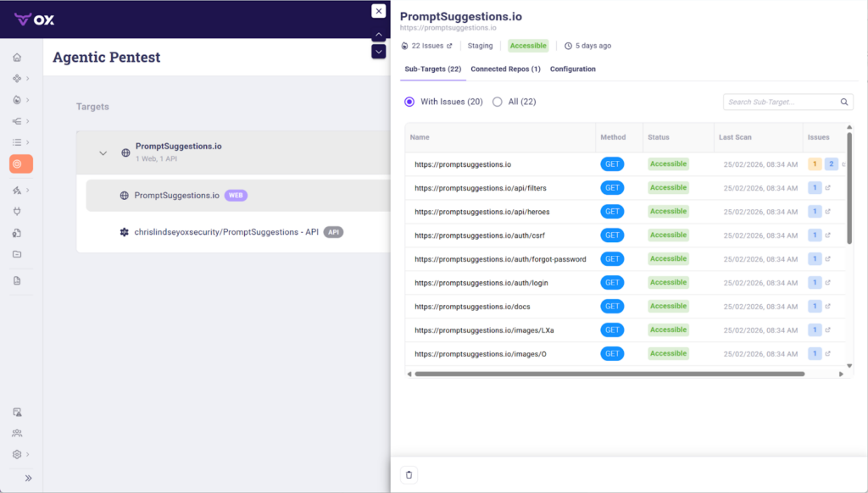
Task: Expand the sidebar with double chevron
Action: click(x=28, y=478)
